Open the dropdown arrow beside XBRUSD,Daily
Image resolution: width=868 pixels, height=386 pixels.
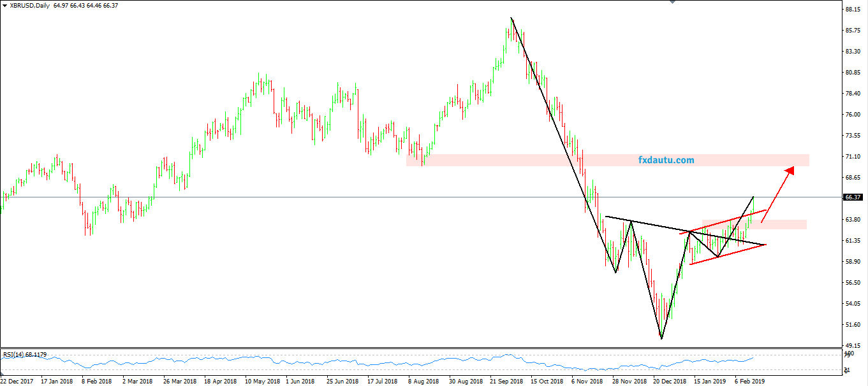[x=4, y=5]
